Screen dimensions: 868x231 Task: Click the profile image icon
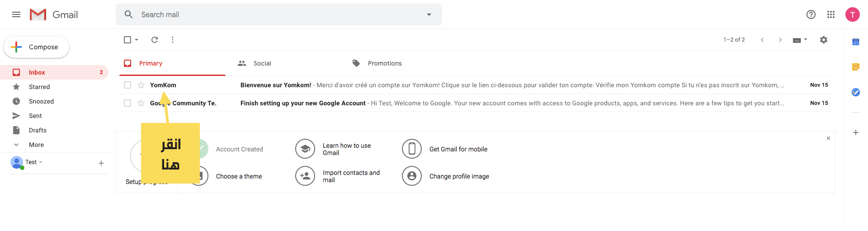(x=412, y=176)
